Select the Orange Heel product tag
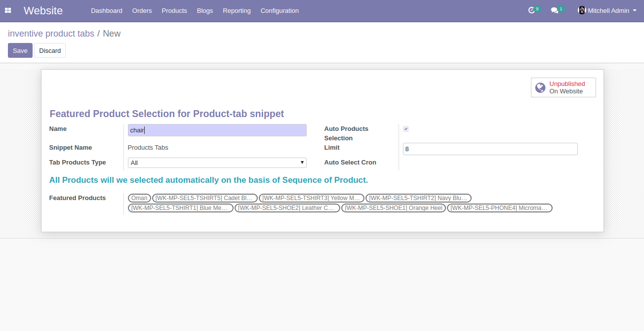This screenshot has width=644, height=331. click(x=393, y=208)
